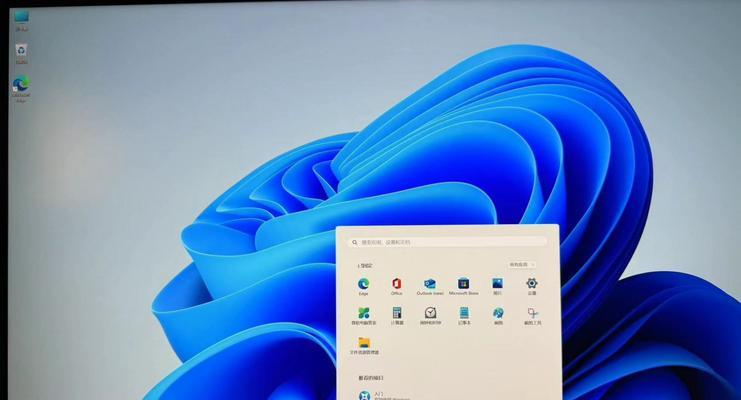The height and width of the screenshot is (400, 741).
Task: Launch the Paint app
Action: tap(498, 316)
